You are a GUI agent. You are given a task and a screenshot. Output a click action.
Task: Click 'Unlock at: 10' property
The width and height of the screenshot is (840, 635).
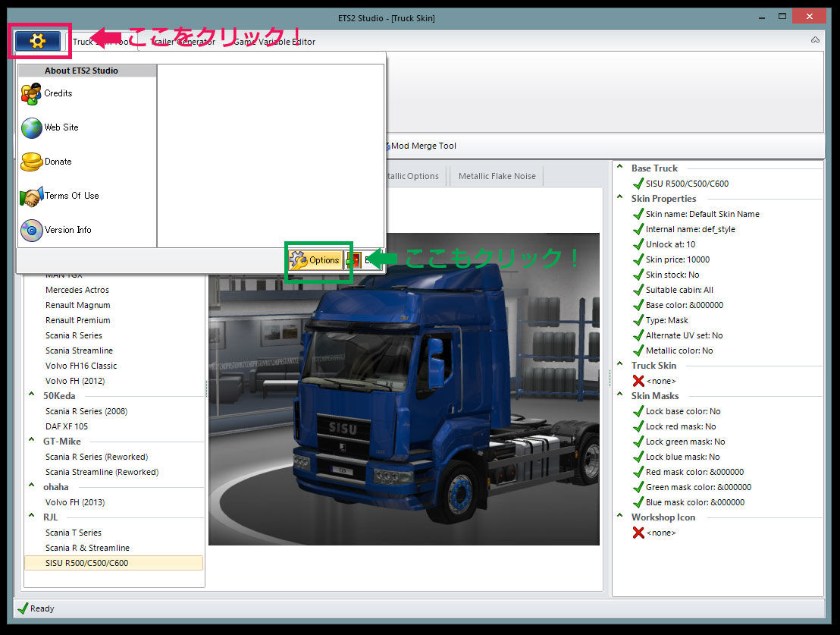coord(664,244)
